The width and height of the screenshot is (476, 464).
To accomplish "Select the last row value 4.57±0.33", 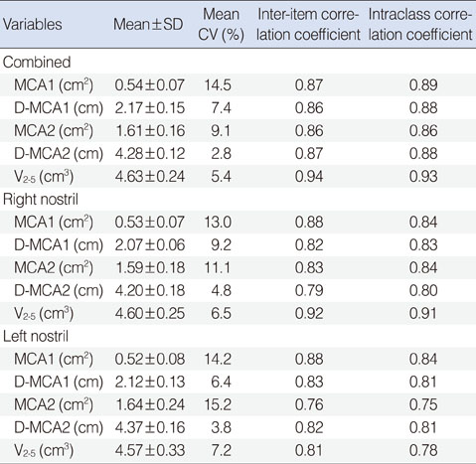I will pyautogui.click(x=150, y=451).
